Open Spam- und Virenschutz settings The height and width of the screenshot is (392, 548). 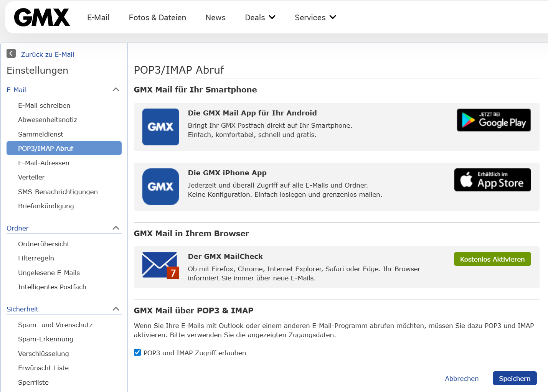[x=55, y=325]
